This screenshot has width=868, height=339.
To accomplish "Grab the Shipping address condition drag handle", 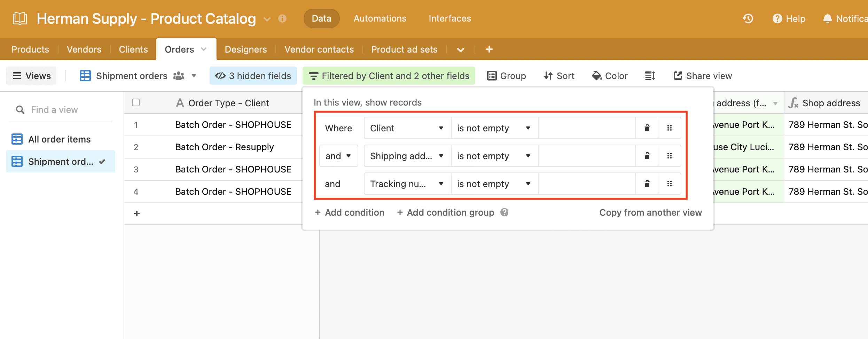I will [669, 156].
